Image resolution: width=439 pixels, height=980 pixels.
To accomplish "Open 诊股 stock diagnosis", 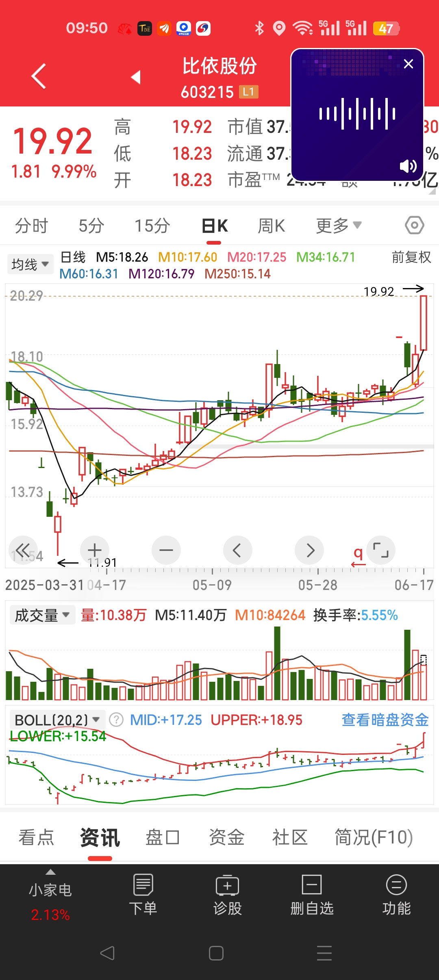I will pos(228,895).
